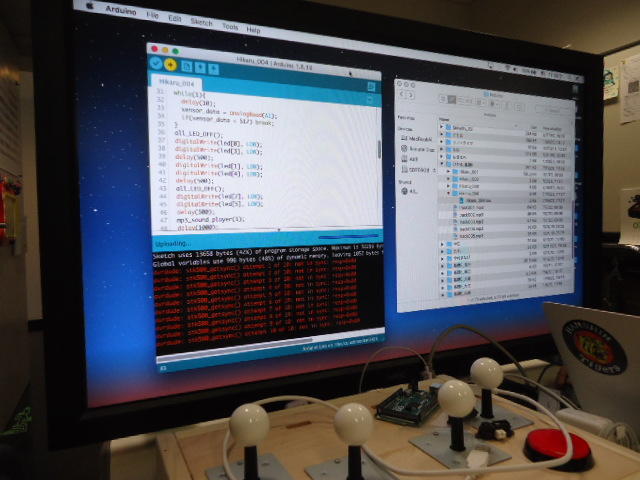This screenshot has width=640, height=480.
Task: Click the Verify checkmark button in Arduino
Action: click(x=155, y=63)
